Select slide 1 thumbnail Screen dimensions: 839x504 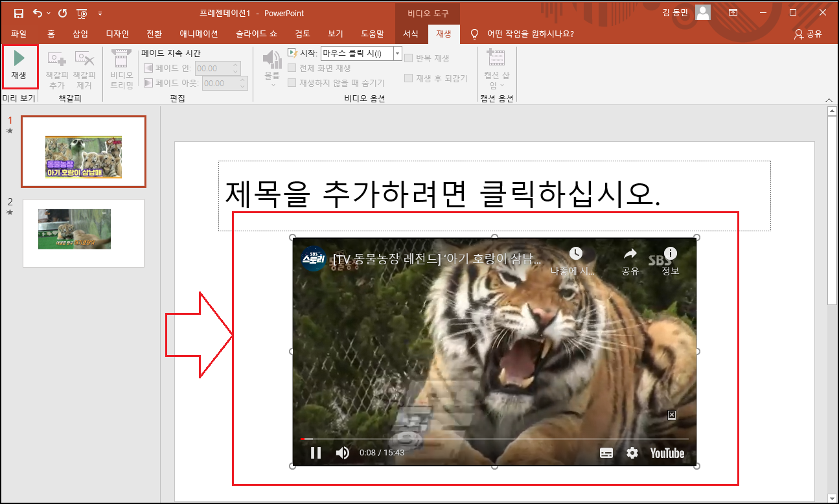pyautogui.click(x=84, y=152)
